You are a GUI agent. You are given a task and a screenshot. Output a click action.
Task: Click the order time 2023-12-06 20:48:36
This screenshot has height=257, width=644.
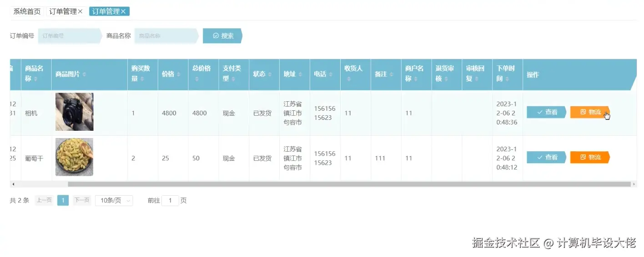coord(507,113)
